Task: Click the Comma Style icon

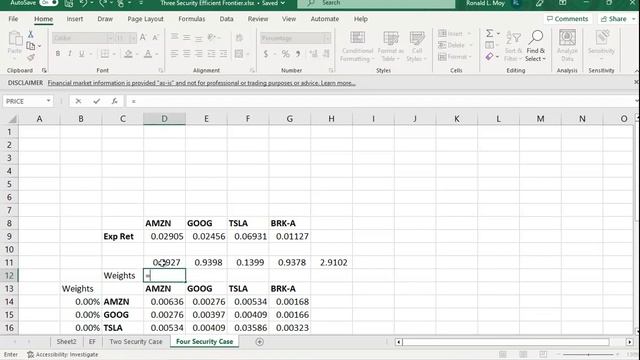Action: (298, 54)
